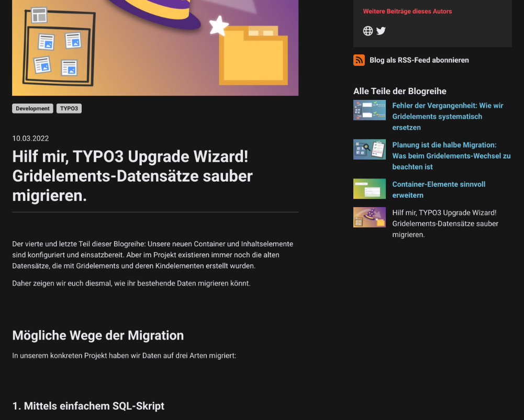Image resolution: width=524 pixels, height=420 pixels.
Task: Open 'Container-Elemente sinnvoll erweitern' link
Action: pos(439,190)
